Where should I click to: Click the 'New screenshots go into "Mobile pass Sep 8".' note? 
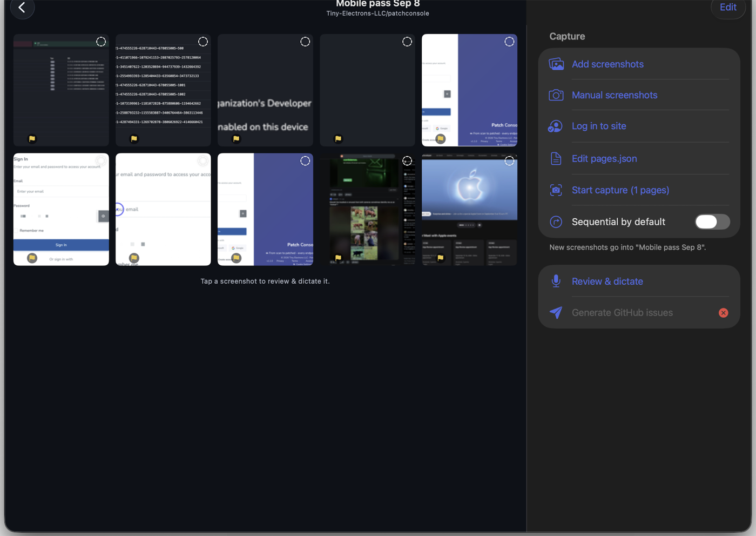point(627,247)
